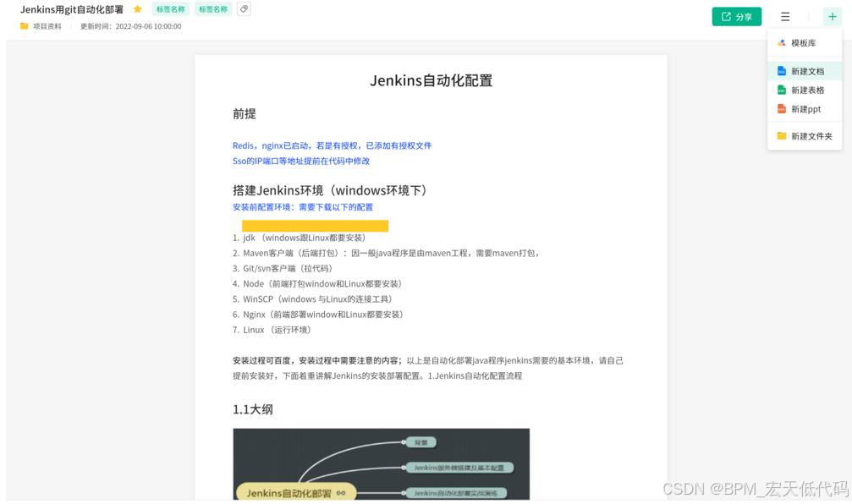Click the yellow folder icon in menu
The image size is (852, 504).
point(782,136)
